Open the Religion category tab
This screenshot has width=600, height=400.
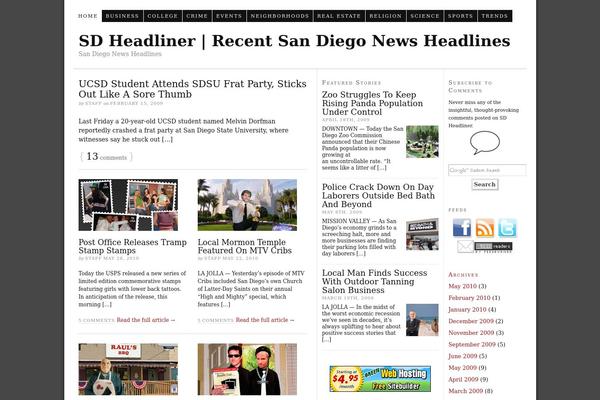coord(385,16)
